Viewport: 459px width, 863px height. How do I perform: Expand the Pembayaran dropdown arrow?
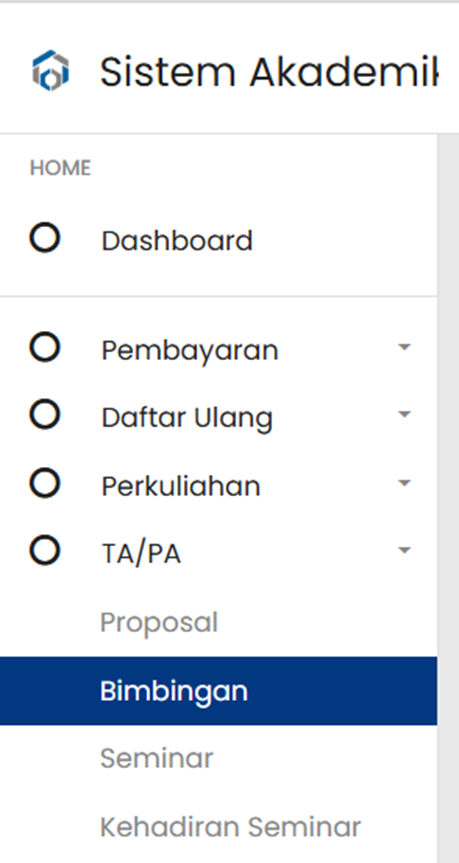pyautogui.click(x=405, y=347)
